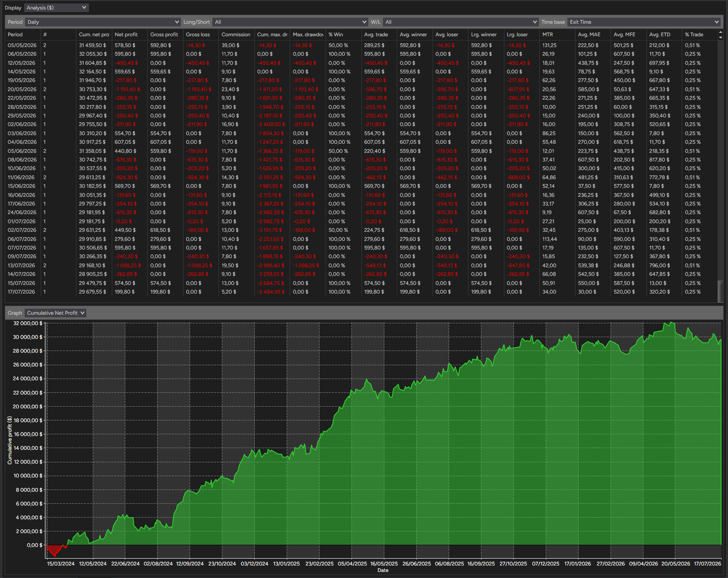
Task: Open the Graph Cumulative Net Profit dropdown
Action: click(55, 313)
